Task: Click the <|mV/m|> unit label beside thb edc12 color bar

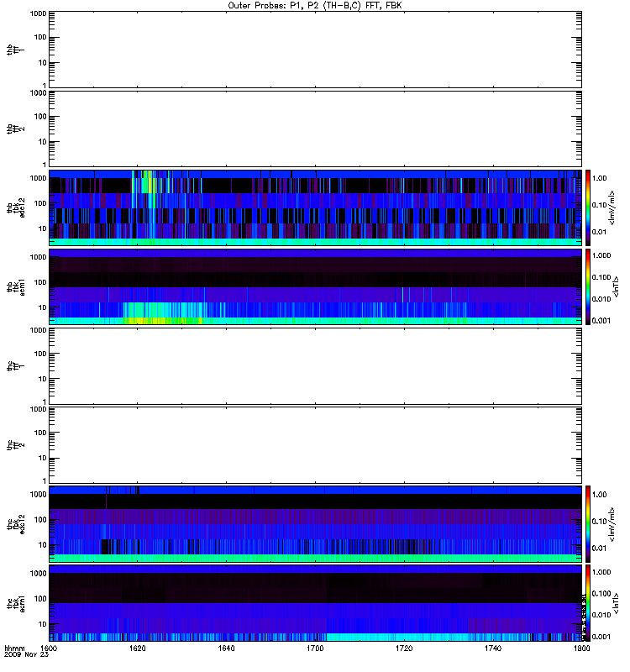Action: click(612, 207)
